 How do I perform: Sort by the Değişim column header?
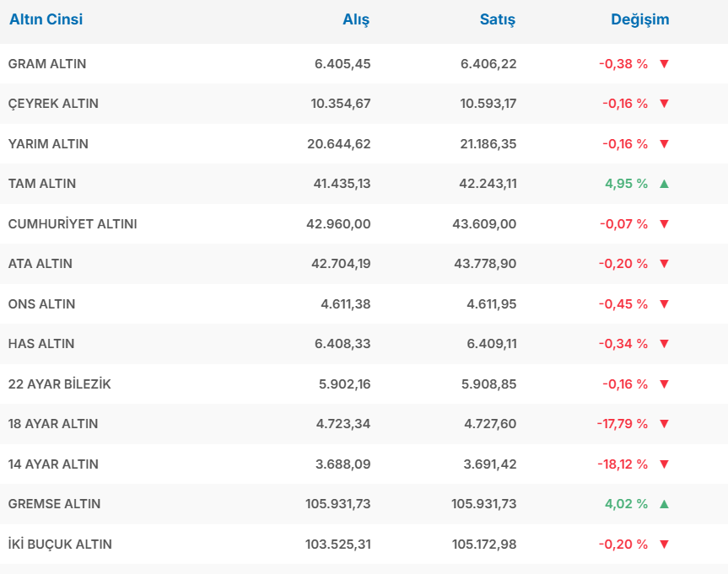point(639,19)
